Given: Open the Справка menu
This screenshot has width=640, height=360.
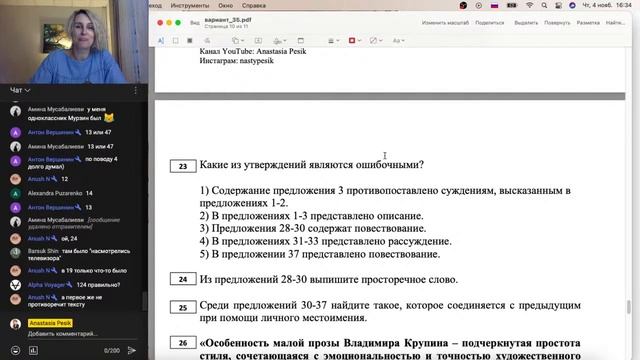Looking at the screenshot, I should click(x=254, y=6).
